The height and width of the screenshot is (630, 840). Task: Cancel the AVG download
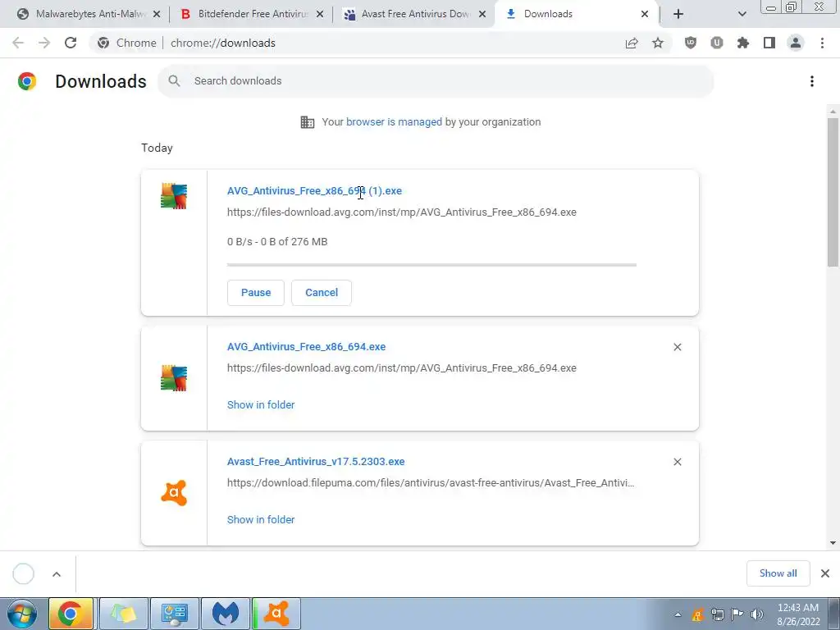click(x=322, y=293)
